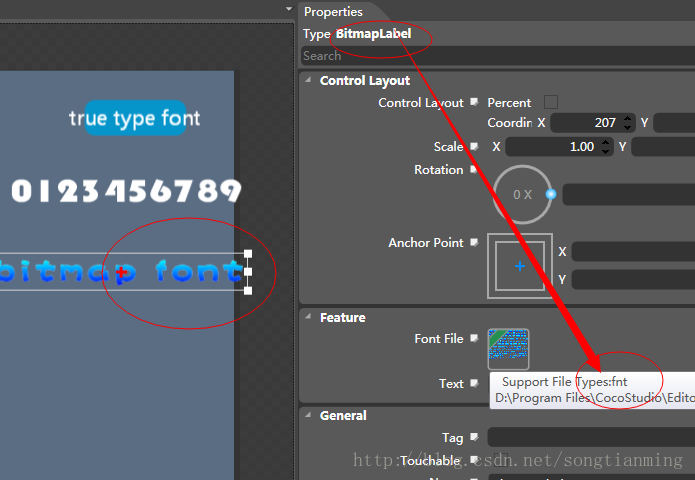This screenshot has width=695, height=480.
Task: Select the Properties panel tab
Action: point(333,11)
